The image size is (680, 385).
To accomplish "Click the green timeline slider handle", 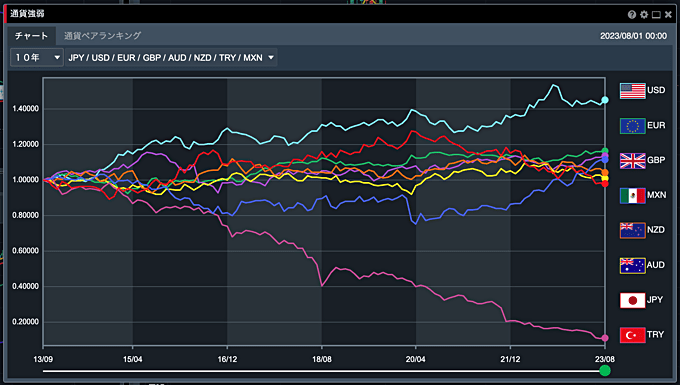I will pos(605,370).
